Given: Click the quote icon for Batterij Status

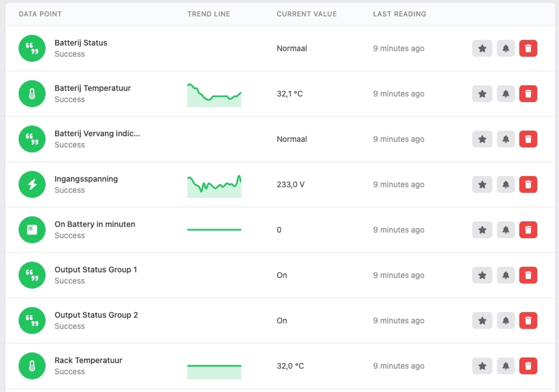Looking at the screenshot, I should (x=32, y=48).
